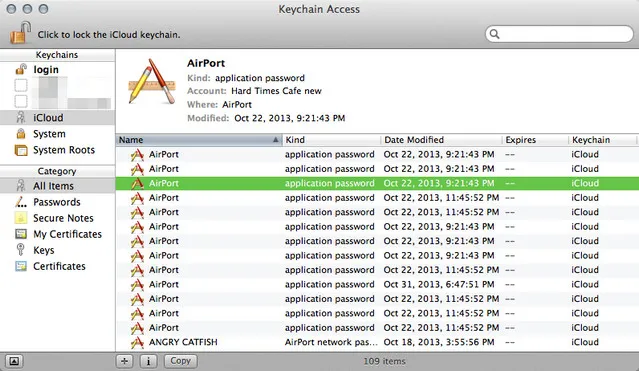This screenshot has height=371, width=639.
Task: Sort the list by Expires column
Action: 535,140
